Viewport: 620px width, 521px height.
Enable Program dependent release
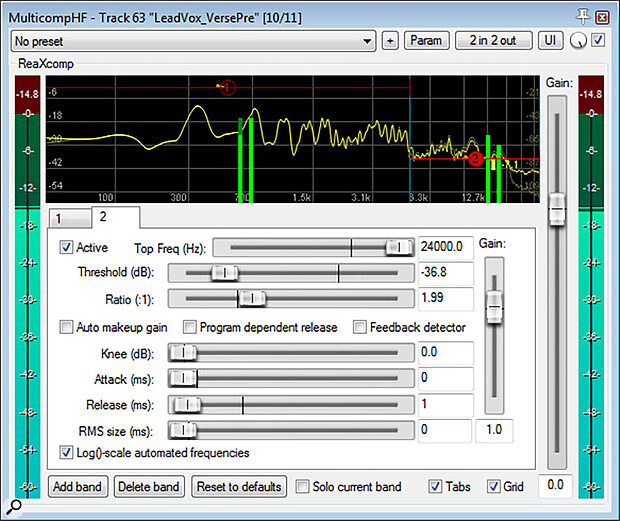(190, 327)
